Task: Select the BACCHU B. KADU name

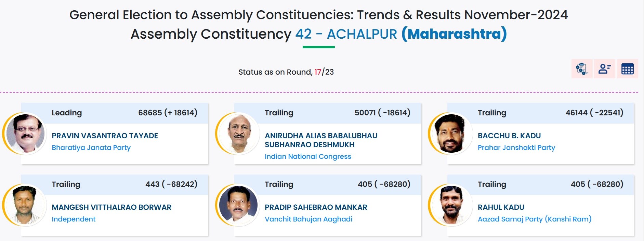Action: 509,136
